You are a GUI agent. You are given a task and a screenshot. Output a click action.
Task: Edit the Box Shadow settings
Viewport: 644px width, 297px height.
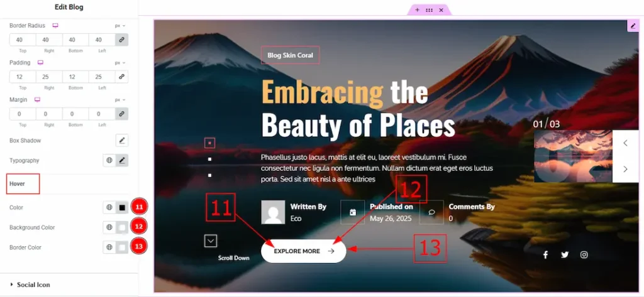click(122, 141)
